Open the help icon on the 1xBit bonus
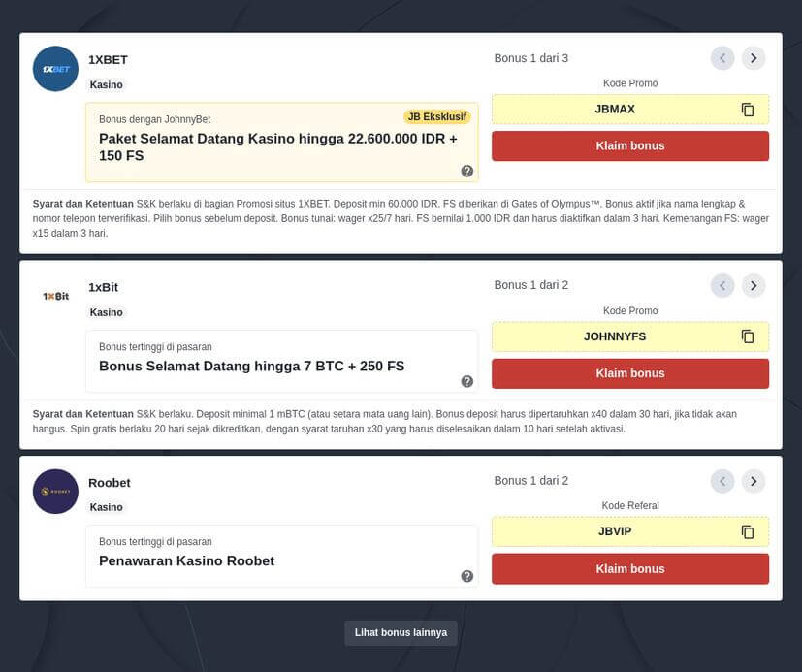The image size is (802, 672). 467,381
